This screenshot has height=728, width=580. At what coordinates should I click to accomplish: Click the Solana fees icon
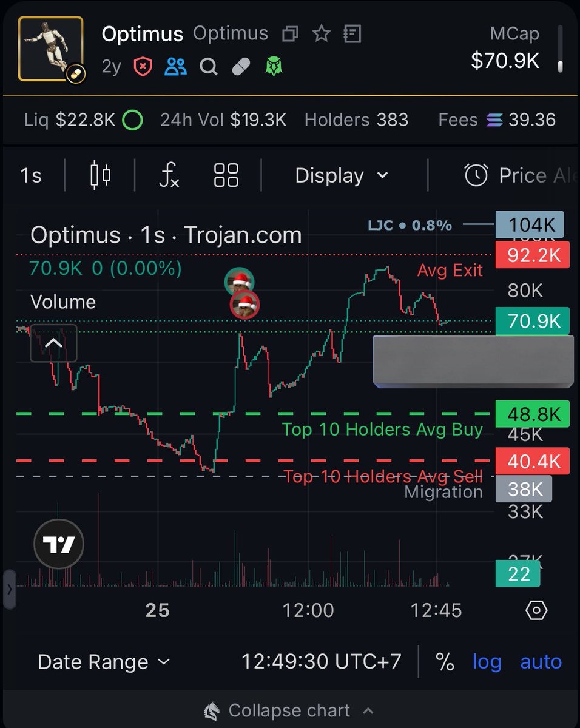(x=494, y=120)
